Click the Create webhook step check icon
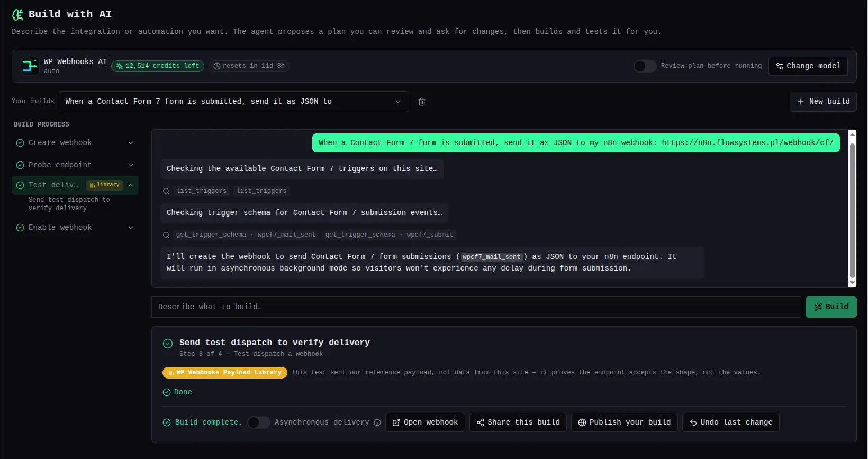The image size is (868, 459). (x=20, y=143)
